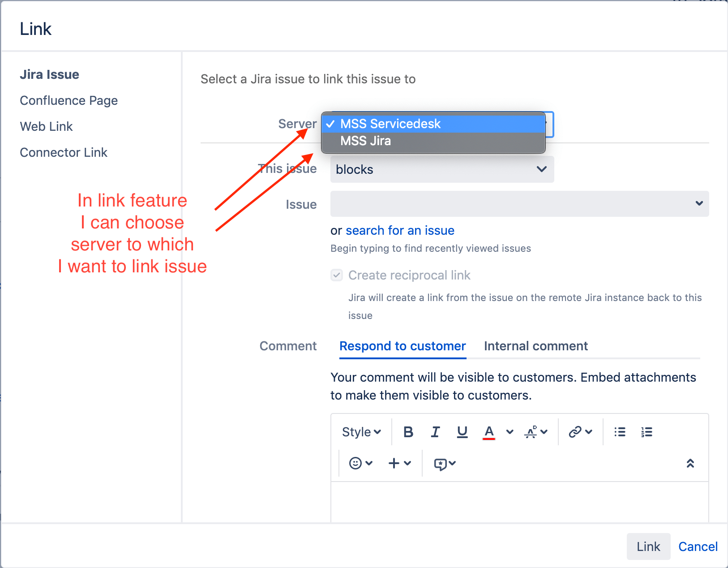The image size is (728, 568).
Task: Apply bold formatting in the comment editor
Action: [408, 432]
